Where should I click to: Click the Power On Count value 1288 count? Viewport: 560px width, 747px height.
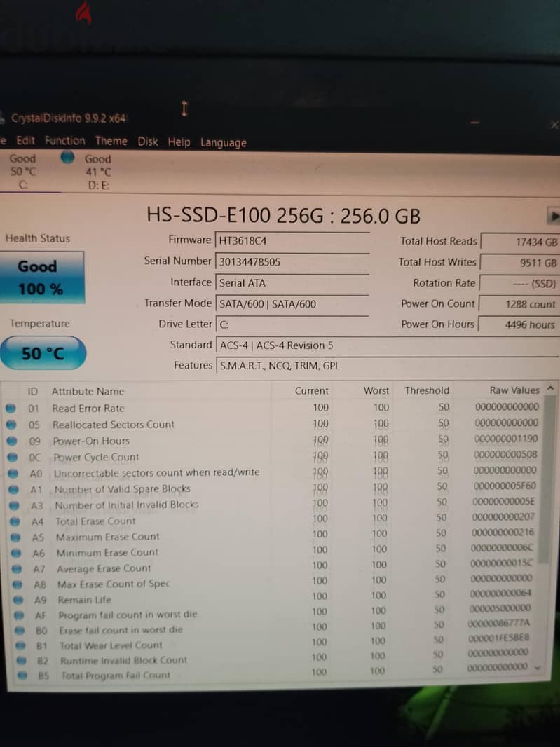[x=519, y=304]
